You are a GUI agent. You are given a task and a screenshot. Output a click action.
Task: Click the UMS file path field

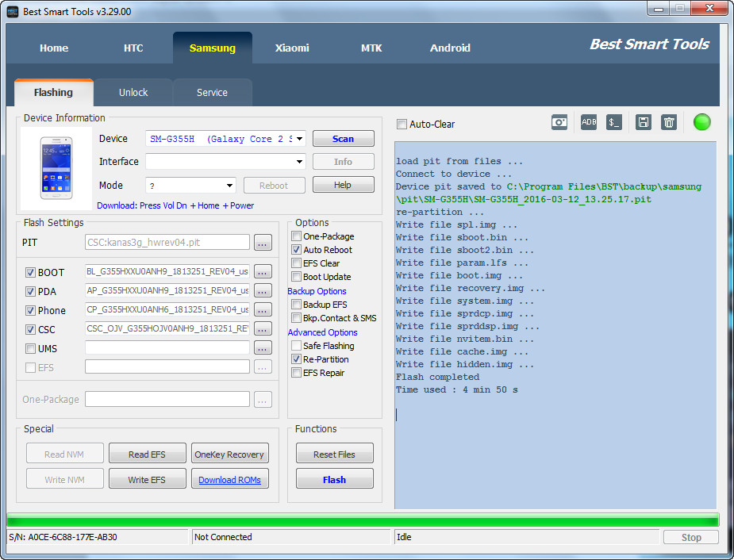[167, 347]
